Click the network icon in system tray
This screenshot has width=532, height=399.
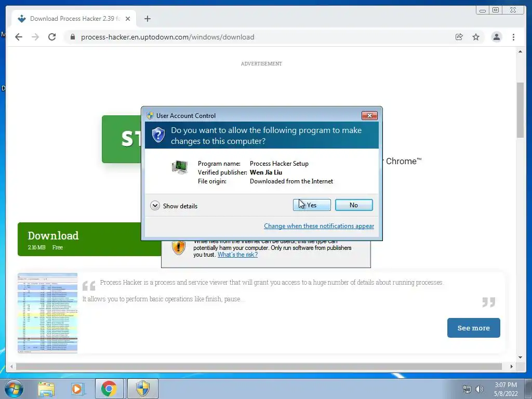[x=467, y=389]
